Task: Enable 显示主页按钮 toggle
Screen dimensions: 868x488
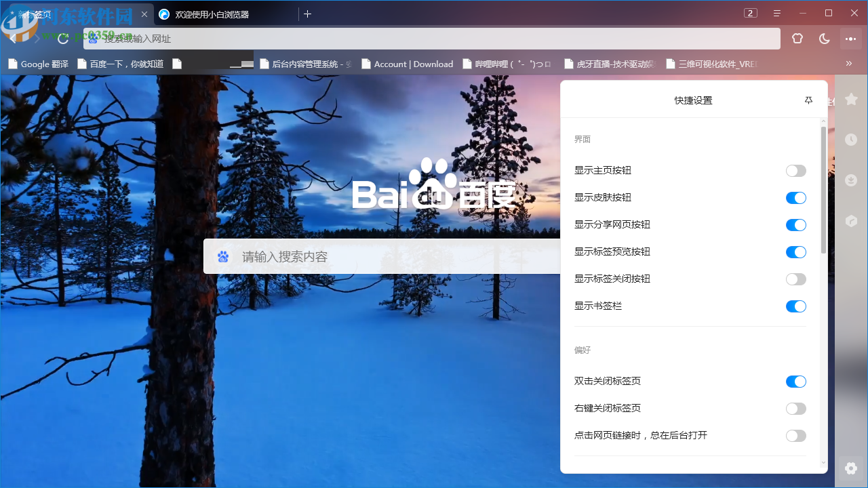Action: point(795,170)
